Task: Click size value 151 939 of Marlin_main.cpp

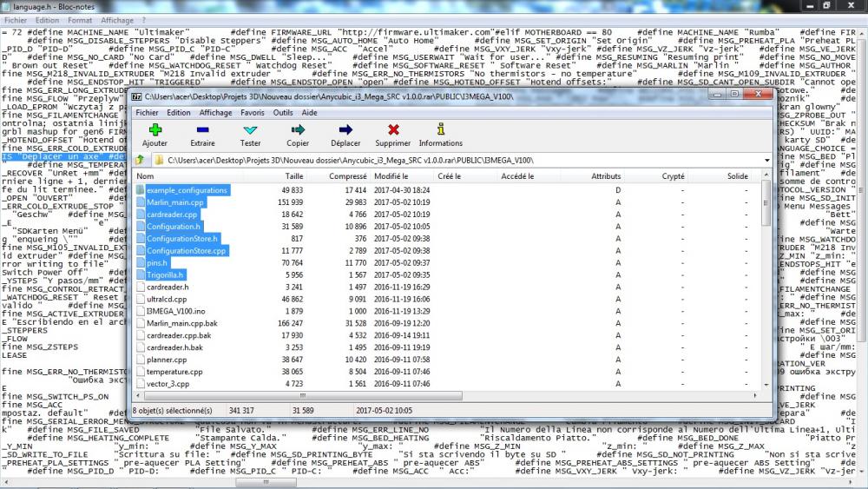Action: click(x=290, y=202)
